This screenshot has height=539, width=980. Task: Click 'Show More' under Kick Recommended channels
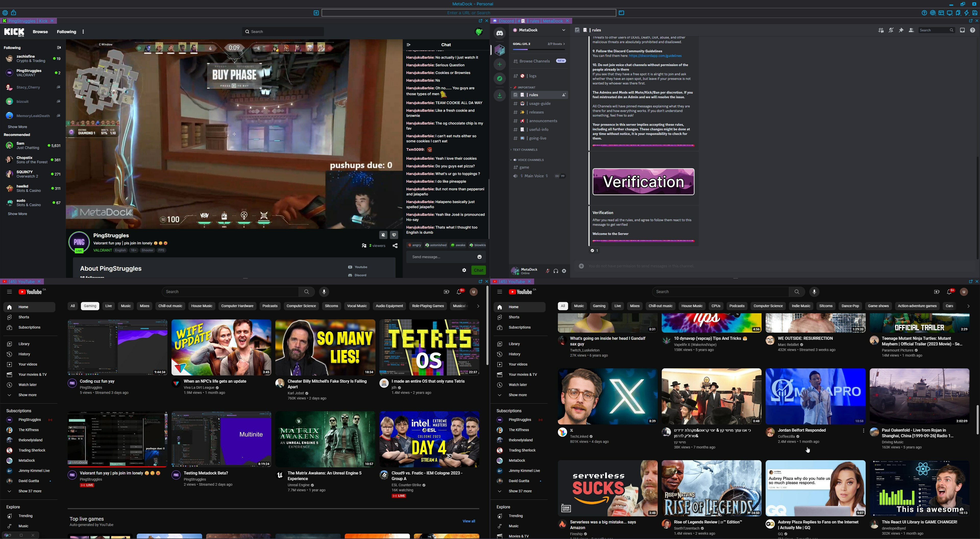[x=17, y=214]
